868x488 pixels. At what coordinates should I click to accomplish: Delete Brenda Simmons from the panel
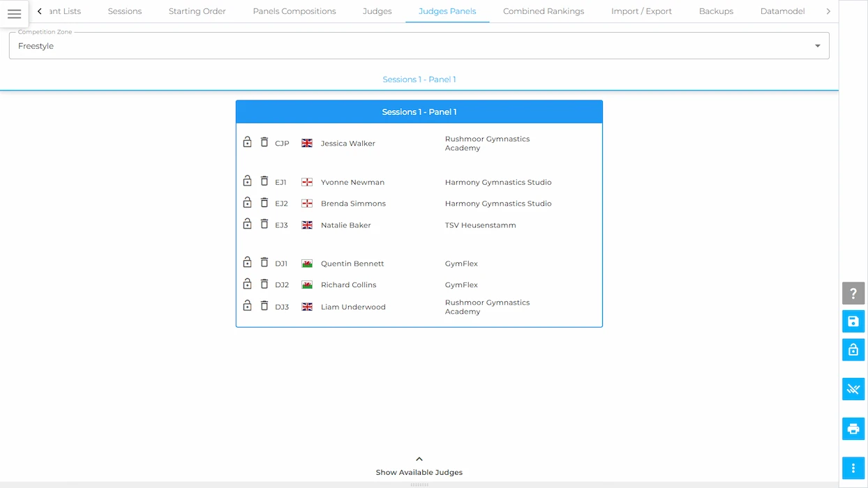point(264,203)
